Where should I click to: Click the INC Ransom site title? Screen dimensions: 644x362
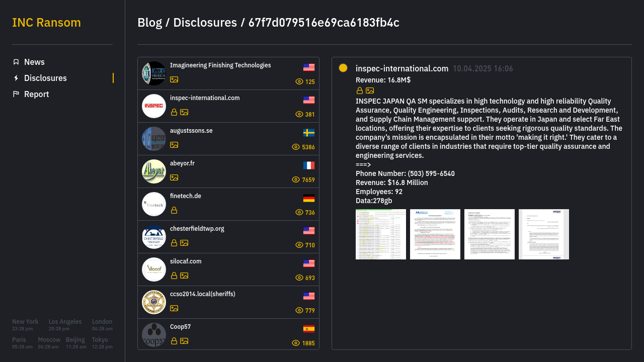[x=46, y=23]
